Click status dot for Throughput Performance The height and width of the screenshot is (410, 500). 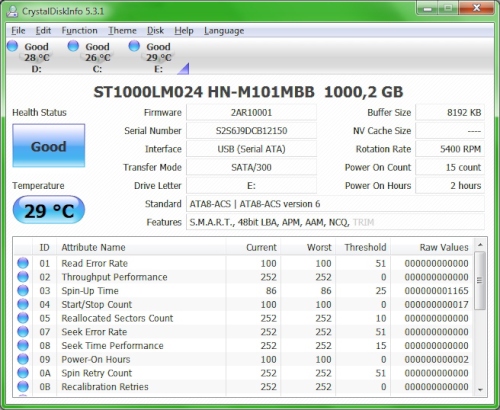click(23, 277)
